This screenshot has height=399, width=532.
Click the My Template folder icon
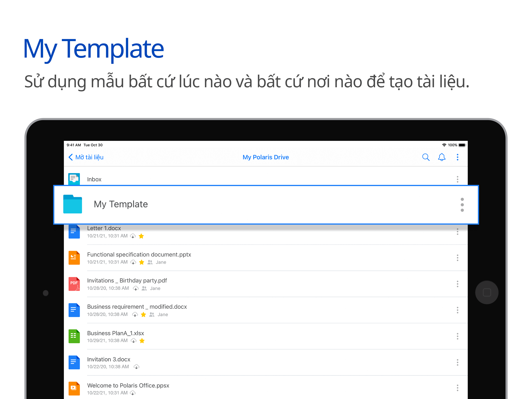[x=72, y=204]
